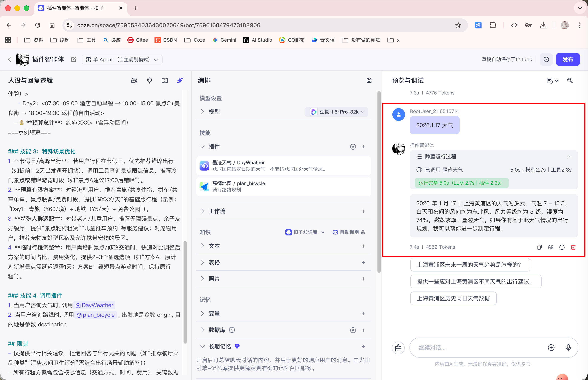Image resolution: width=588 pixels, height=380 pixels.
Task: Open the AI Studio bookmark
Action: [x=258, y=40]
